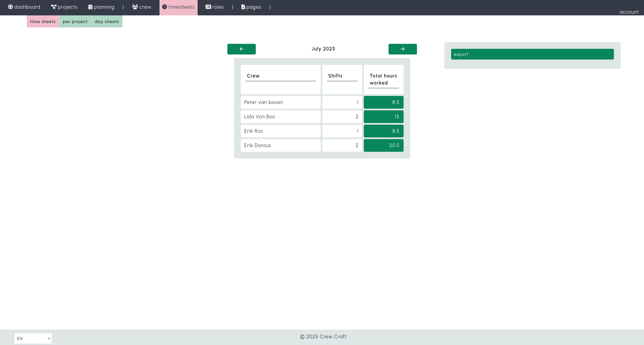The width and height of the screenshot is (644, 345).
Task: Click the roles list icon
Action: 208,7
